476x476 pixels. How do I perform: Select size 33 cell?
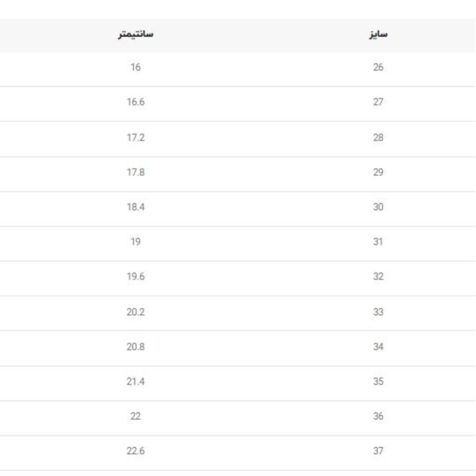pos(378,312)
